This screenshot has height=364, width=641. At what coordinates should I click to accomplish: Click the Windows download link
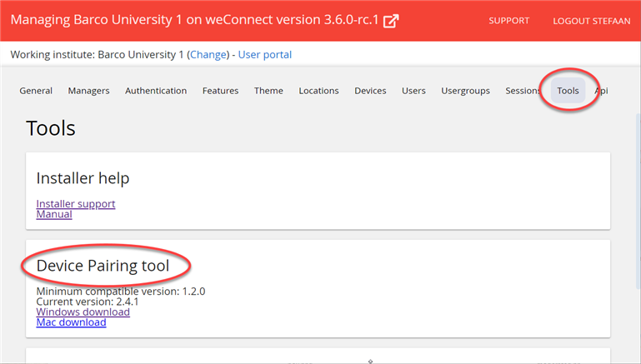83,312
